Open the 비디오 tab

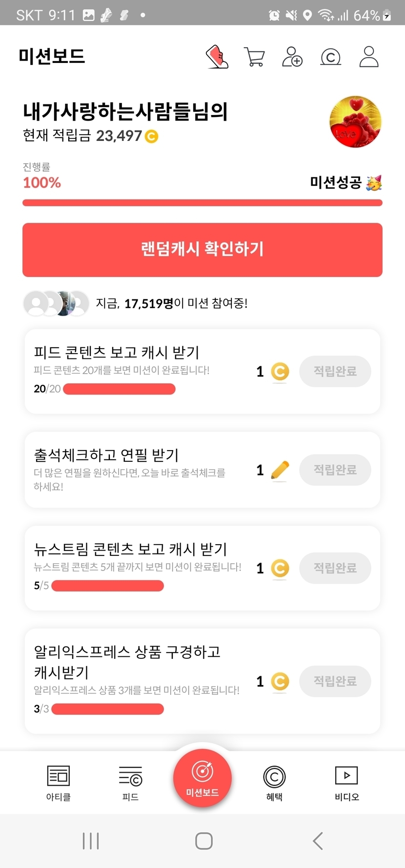(346, 783)
